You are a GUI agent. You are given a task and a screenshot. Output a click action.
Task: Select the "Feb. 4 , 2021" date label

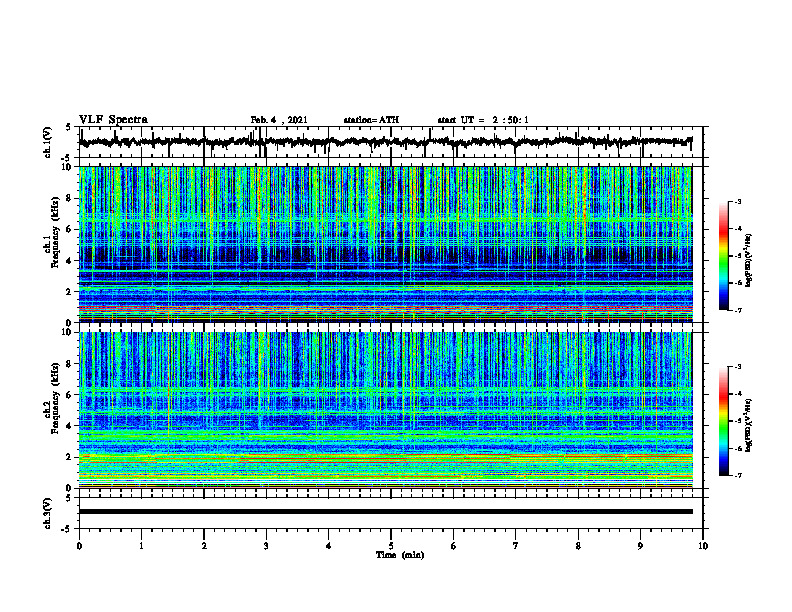pyautogui.click(x=279, y=120)
